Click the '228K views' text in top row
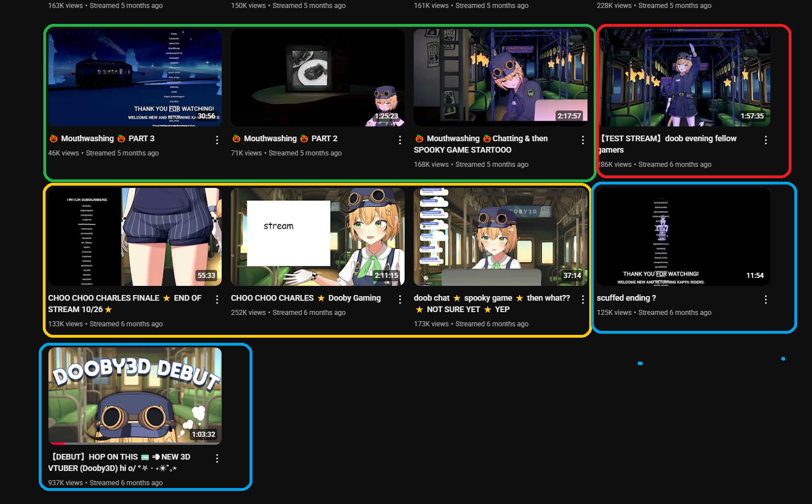This screenshot has height=504, width=812. click(614, 6)
